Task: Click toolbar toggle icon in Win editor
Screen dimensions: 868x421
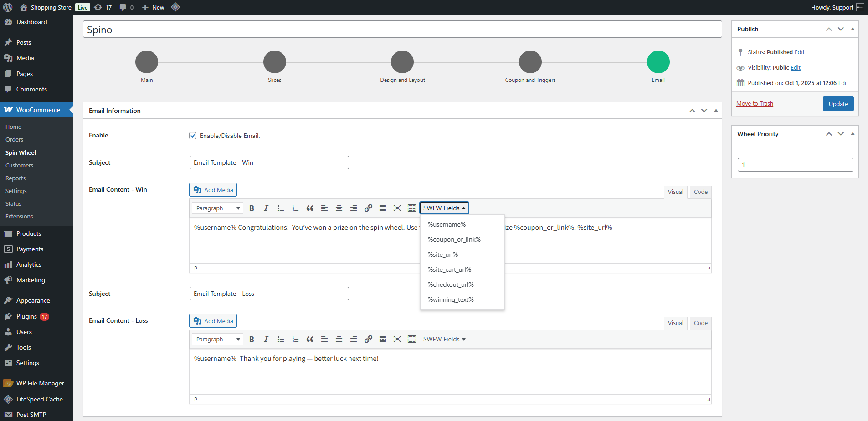Action: [x=412, y=208]
